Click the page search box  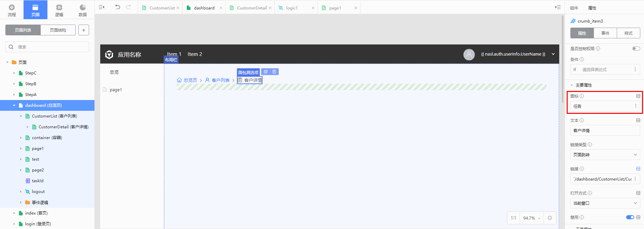[47, 47]
